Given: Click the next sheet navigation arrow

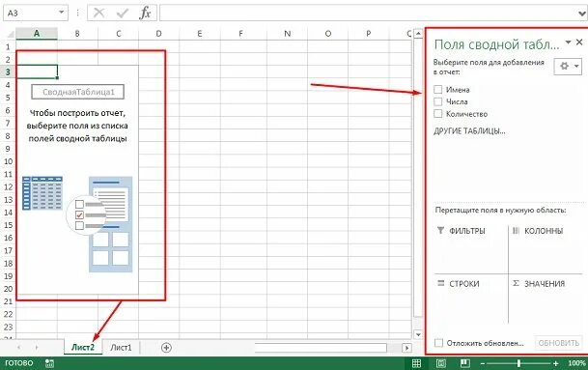Looking at the screenshot, I should click(37, 348).
